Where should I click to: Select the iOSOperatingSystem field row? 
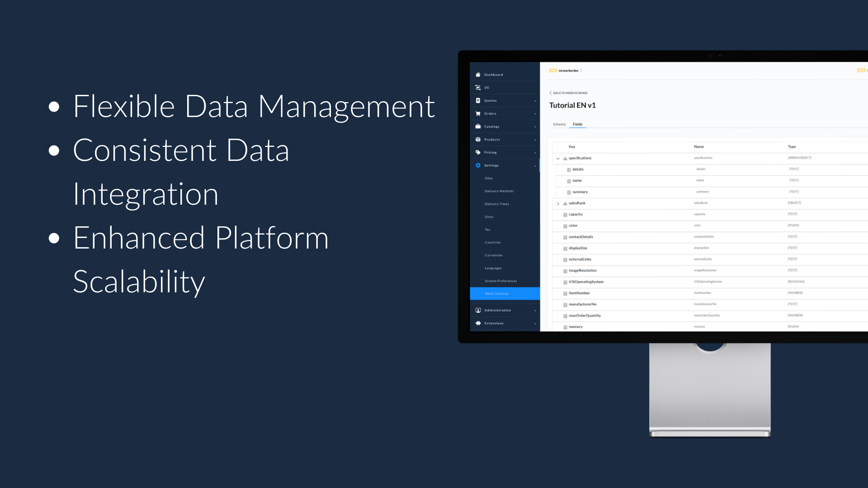(586, 282)
